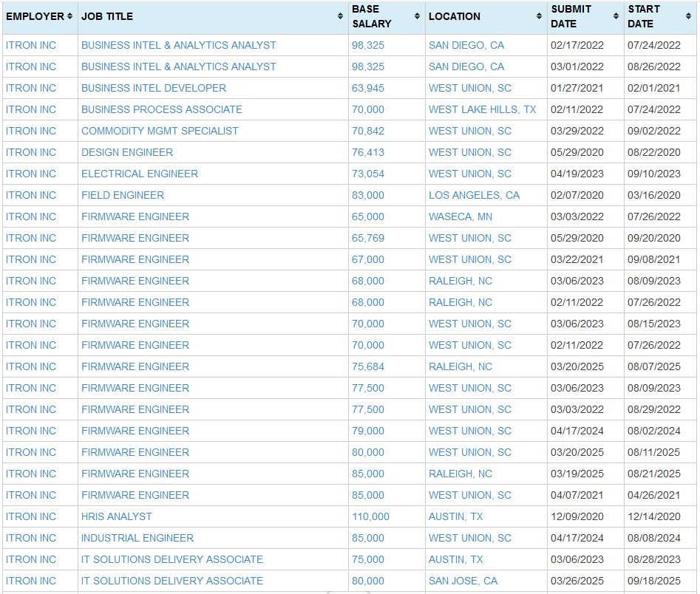Click base salary 70,842
This screenshot has height=594, width=700.
coord(368,131)
